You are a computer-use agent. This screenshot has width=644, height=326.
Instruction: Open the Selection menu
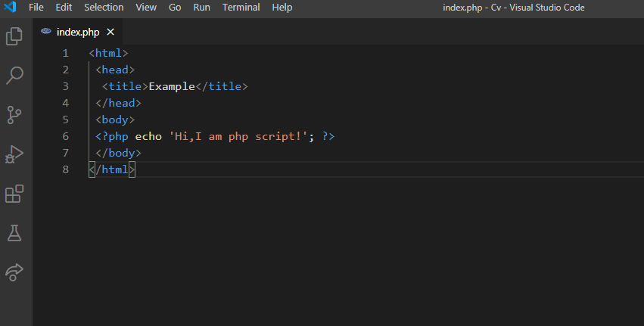(x=104, y=8)
